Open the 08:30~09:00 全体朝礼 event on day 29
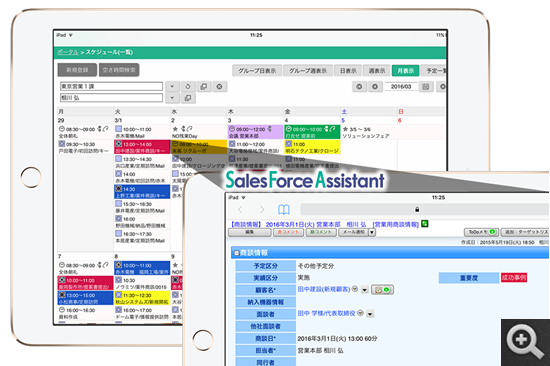550x366 pixels. point(85,132)
